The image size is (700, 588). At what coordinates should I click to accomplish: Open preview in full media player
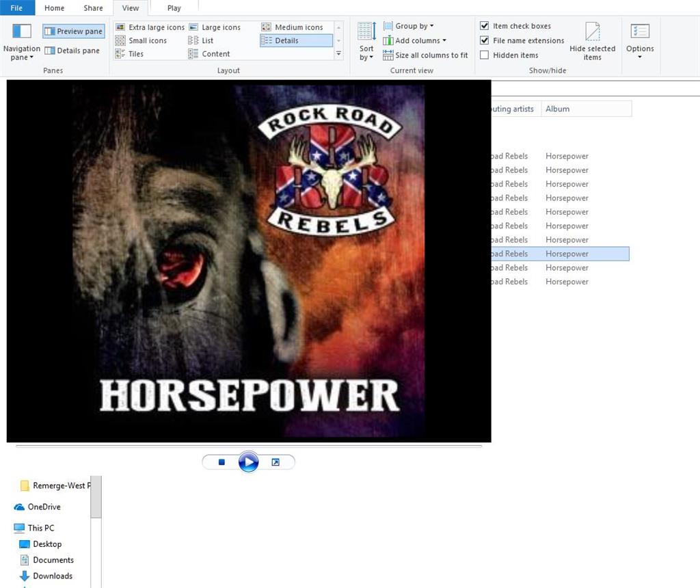point(275,462)
